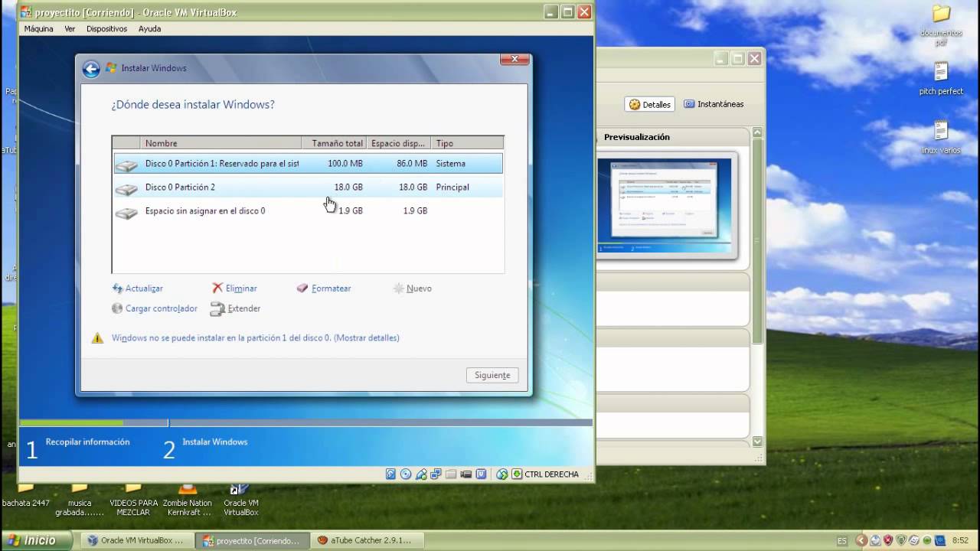Select musica grabada desktop folder
This screenshot has height=551, width=980.
[x=80, y=499]
